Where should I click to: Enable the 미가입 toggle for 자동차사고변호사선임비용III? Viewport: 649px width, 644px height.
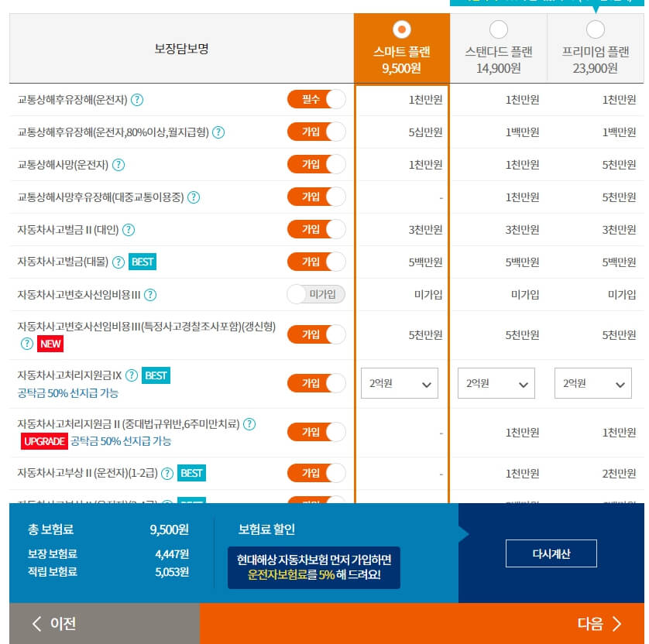316,294
